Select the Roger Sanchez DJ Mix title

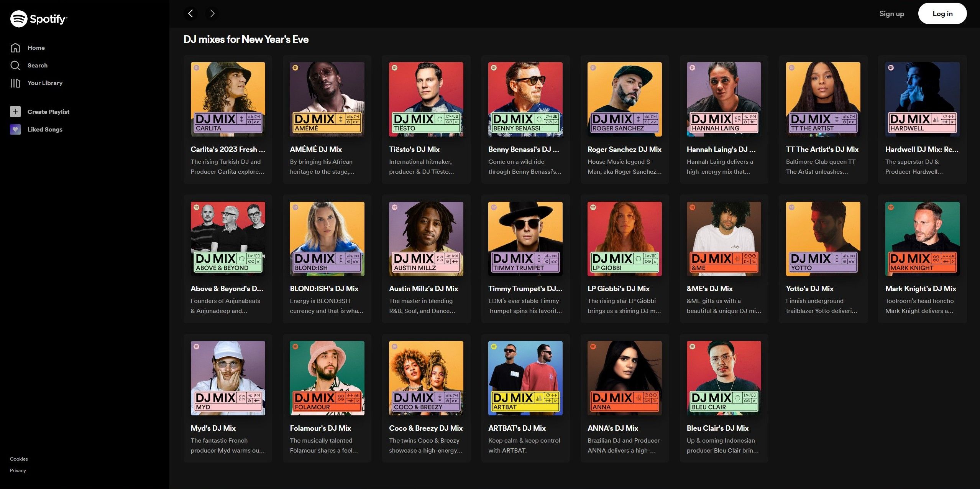pos(624,149)
